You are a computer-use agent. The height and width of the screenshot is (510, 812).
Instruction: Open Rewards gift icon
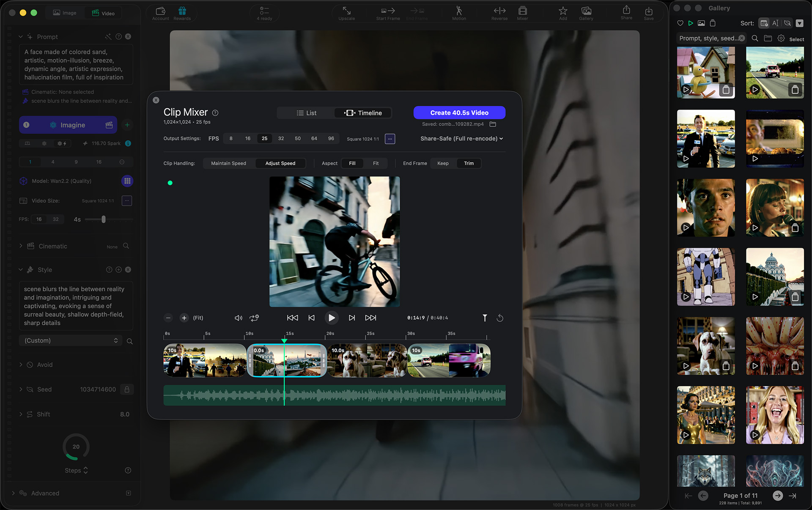182,11
